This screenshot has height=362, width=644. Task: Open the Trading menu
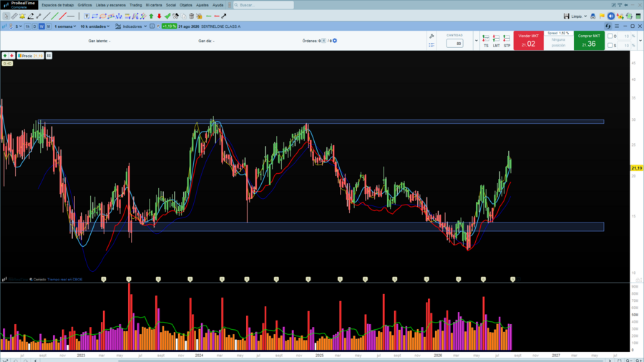pyautogui.click(x=135, y=5)
